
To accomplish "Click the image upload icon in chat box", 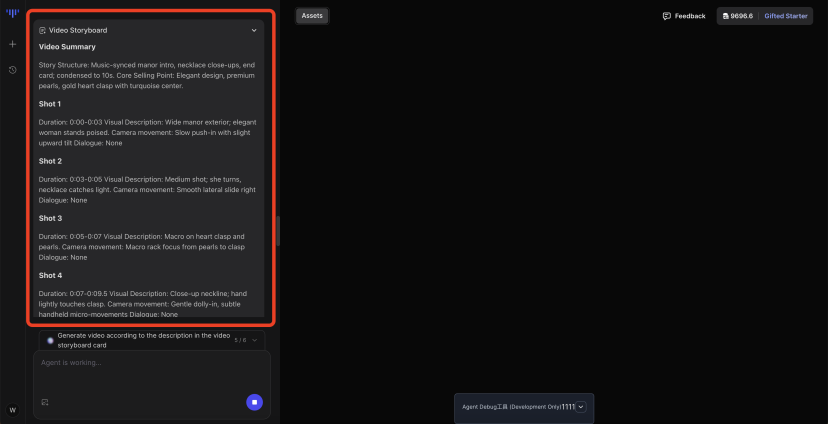I will point(45,402).
